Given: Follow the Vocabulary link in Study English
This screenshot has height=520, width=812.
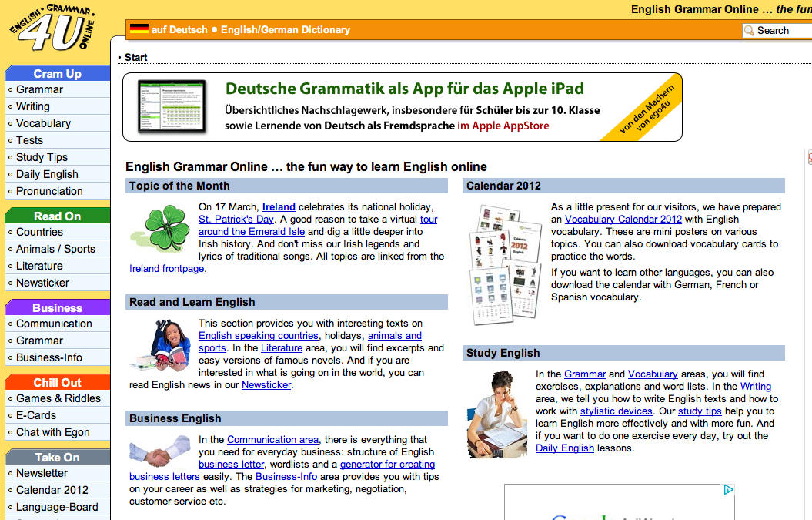Looking at the screenshot, I should pyautogui.click(x=653, y=374).
